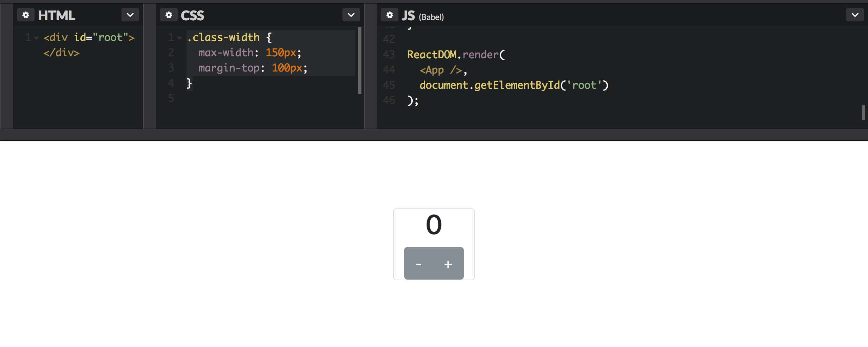Screen dimensions: 868x347
Task: Open JS editor settings gear
Action: [x=390, y=15]
